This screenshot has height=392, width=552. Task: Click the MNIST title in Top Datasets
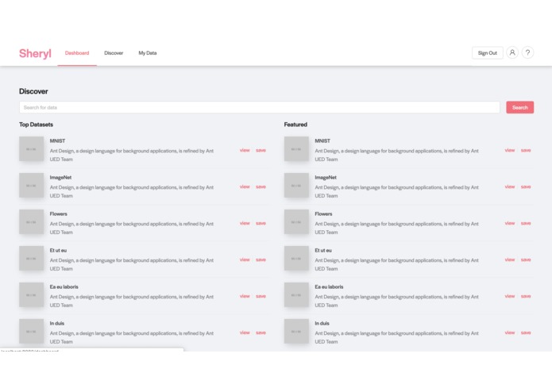point(57,141)
